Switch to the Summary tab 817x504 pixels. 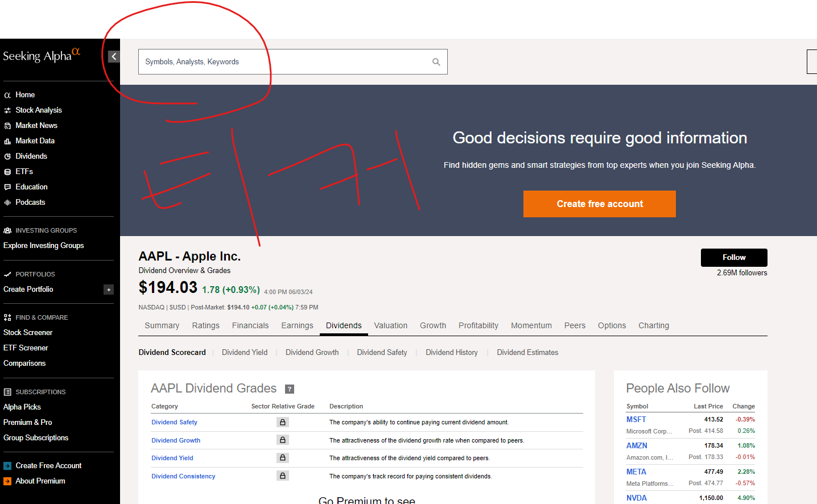(x=162, y=325)
